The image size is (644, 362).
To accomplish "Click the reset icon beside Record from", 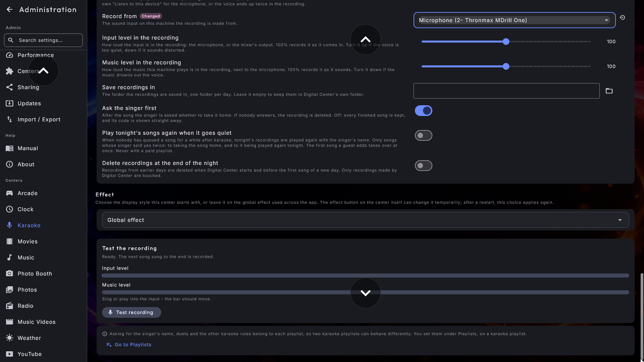I will pyautogui.click(x=622, y=17).
